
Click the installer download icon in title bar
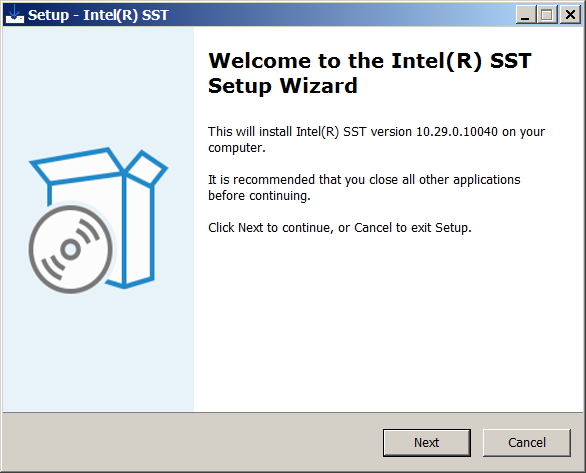tap(15, 15)
